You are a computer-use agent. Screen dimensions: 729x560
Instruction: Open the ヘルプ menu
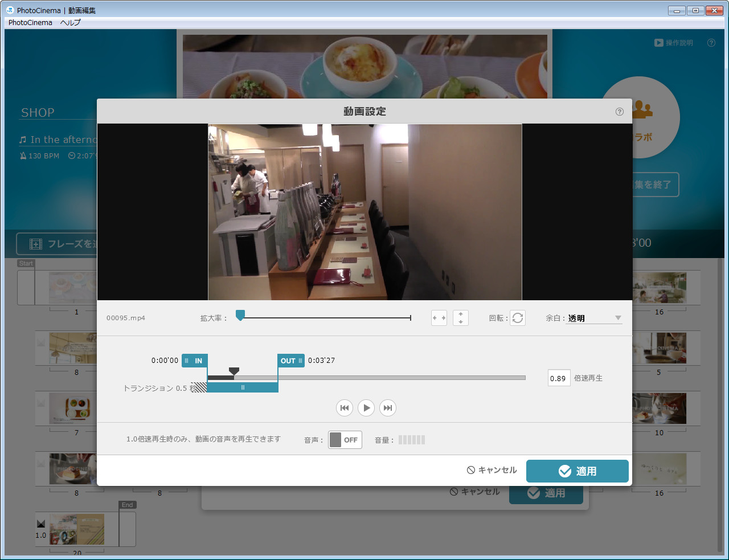pyautogui.click(x=70, y=22)
